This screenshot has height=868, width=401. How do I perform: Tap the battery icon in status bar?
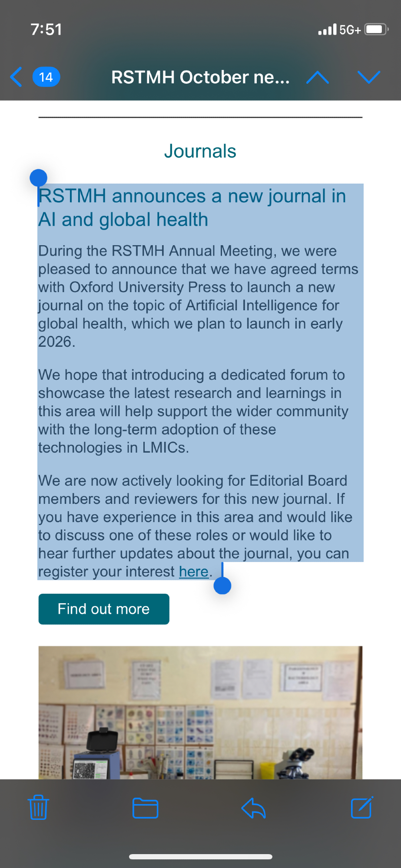[376, 30]
